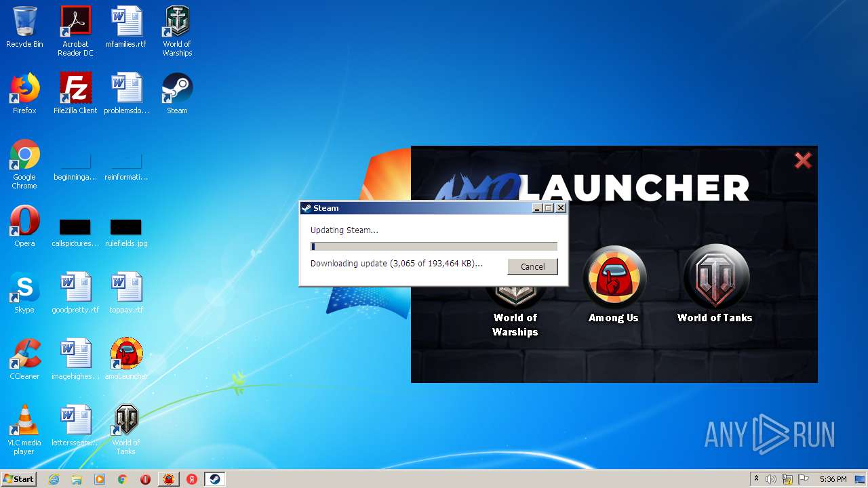
Task: Open Windows Explorer from taskbar
Action: click(x=77, y=479)
